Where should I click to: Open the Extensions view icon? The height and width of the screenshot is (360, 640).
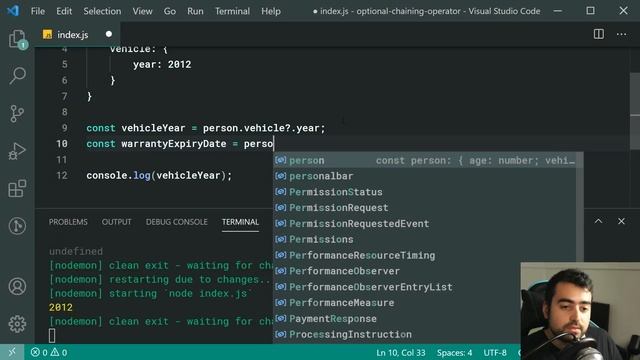[17, 188]
